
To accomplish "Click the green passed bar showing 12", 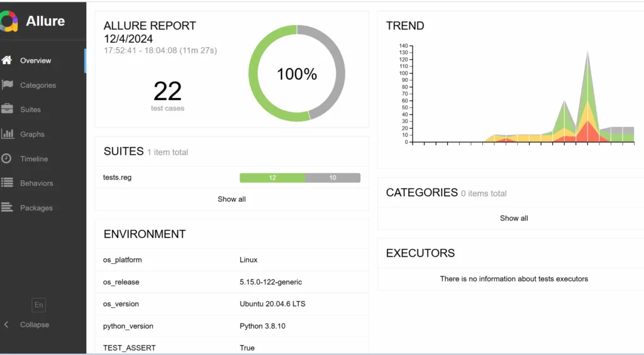I will click(x=272, y=178).
